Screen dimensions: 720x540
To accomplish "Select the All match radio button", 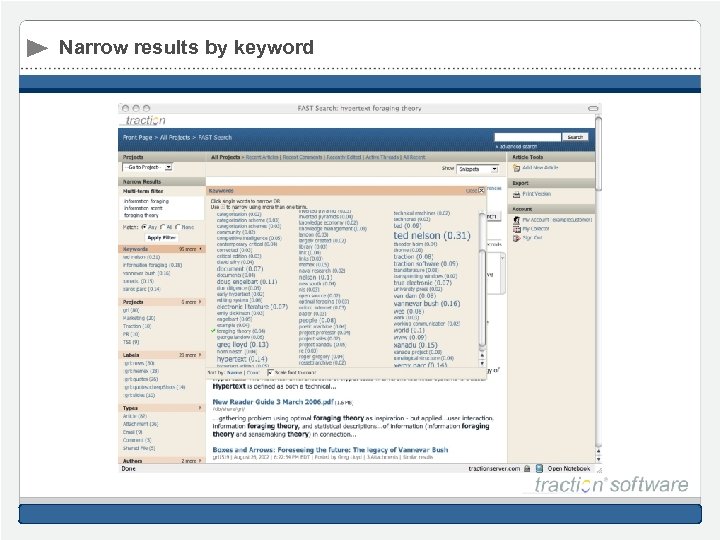I will point(162,227).
